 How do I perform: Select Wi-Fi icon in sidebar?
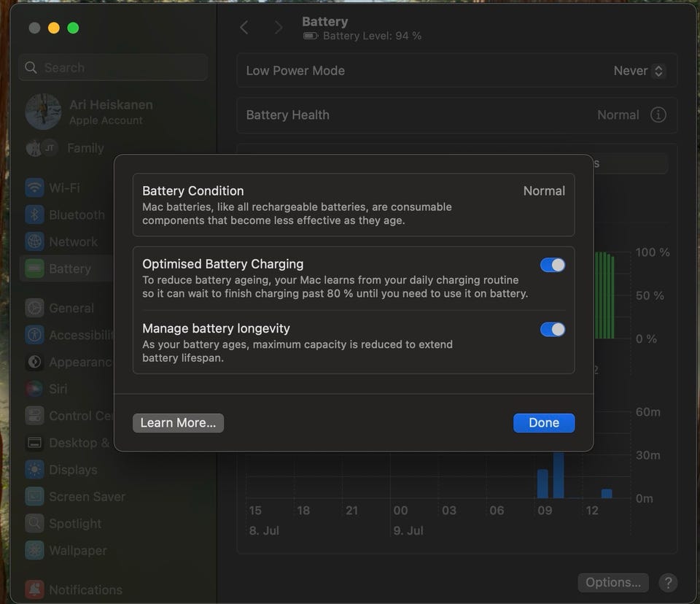pyautogui.click(x=34, y=187)
